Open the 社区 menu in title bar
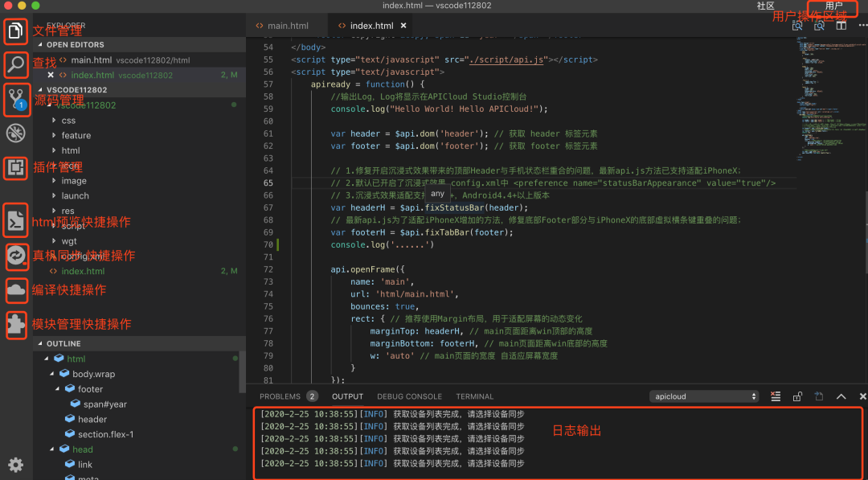The image size is (868, 480). pyautogui.click(x=766, y=6)
